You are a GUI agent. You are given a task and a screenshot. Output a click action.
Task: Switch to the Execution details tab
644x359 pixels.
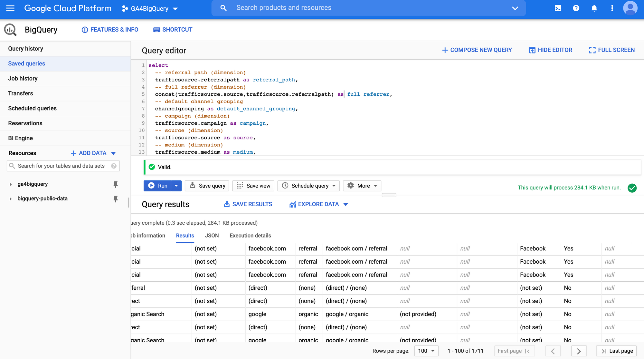(x=250, y=236)
